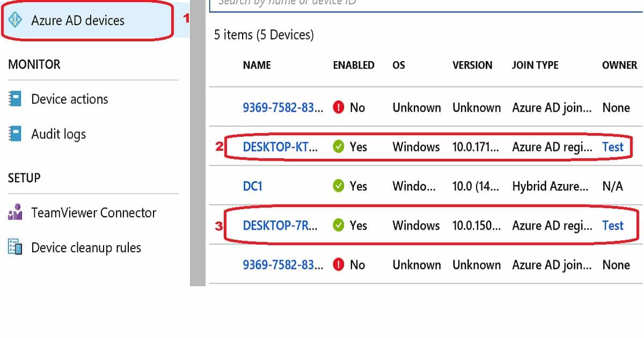Sort by the OS column header
The image size is (644, 338).
click(x=399, y=65)
